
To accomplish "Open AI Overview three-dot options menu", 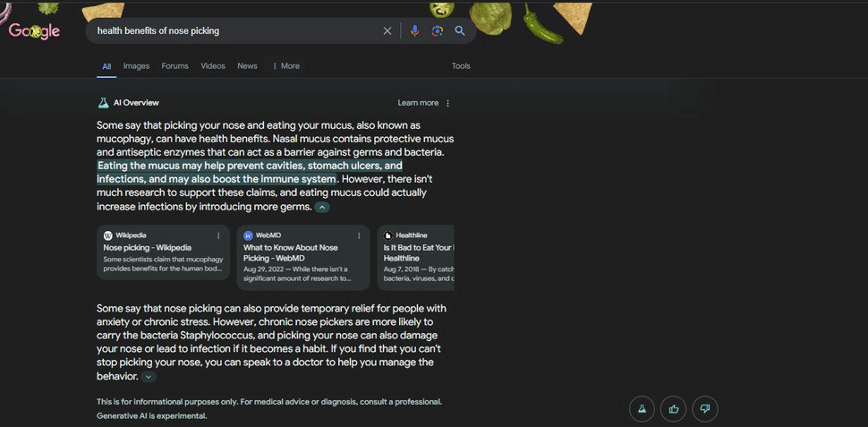I will [448, 103].
